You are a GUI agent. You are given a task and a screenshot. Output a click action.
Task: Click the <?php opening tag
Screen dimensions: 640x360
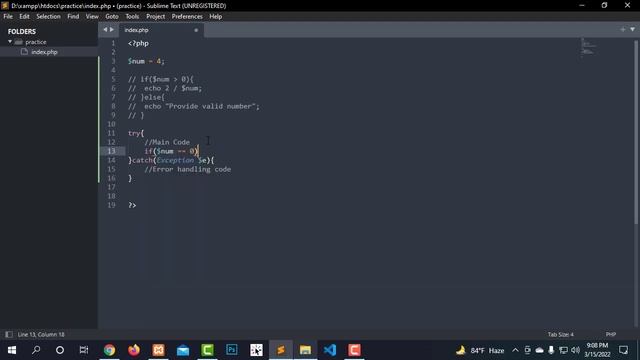(x=138, y=43)
